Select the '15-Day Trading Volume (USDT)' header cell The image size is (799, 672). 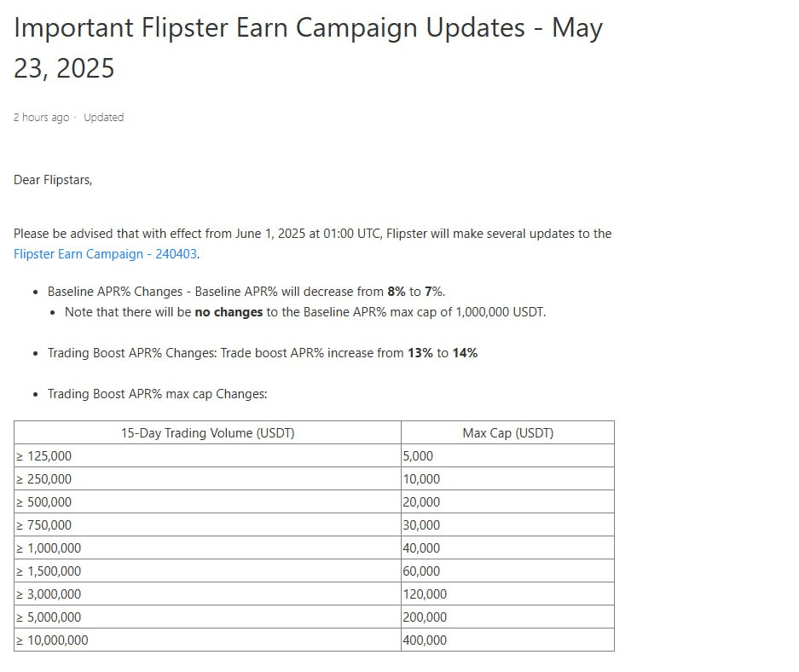pyautogui.click(x=207, y=432)
